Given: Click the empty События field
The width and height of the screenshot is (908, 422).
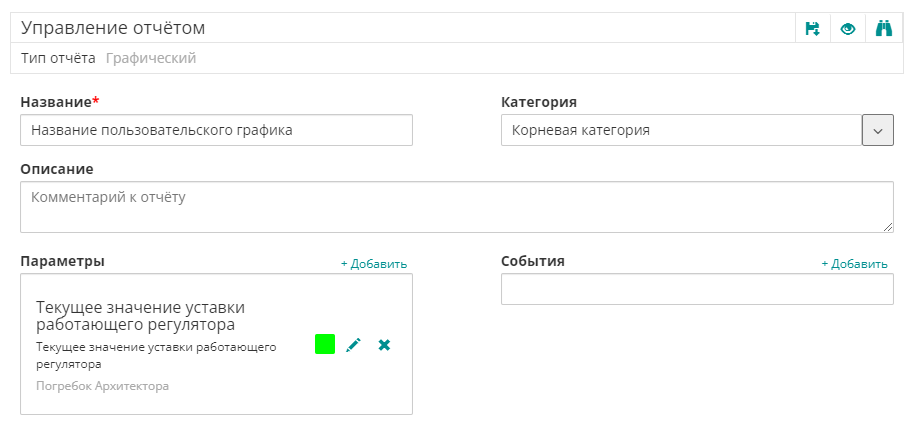Looking at the screenshot, I should tap(696, 289).
